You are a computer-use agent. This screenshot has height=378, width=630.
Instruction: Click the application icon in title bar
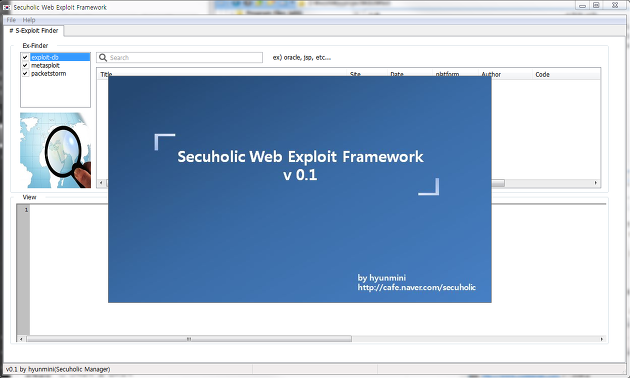tap(7, 7)
